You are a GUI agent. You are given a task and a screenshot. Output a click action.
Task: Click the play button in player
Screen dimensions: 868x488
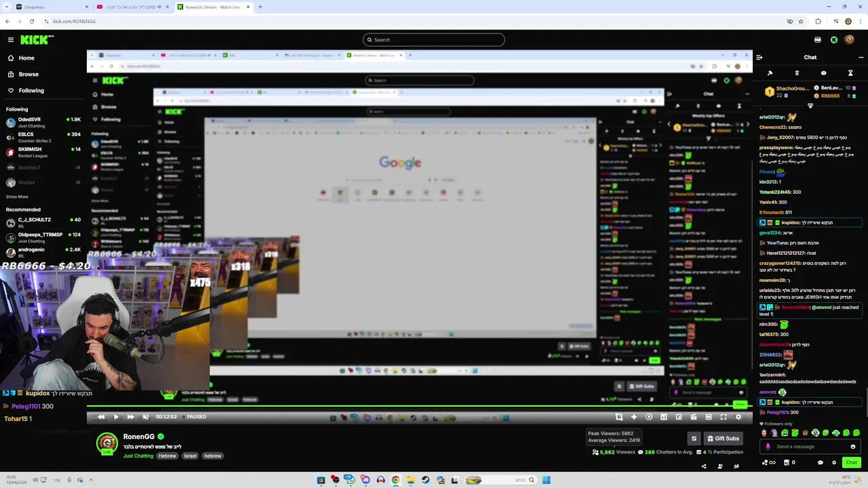(x=116, y=417)
